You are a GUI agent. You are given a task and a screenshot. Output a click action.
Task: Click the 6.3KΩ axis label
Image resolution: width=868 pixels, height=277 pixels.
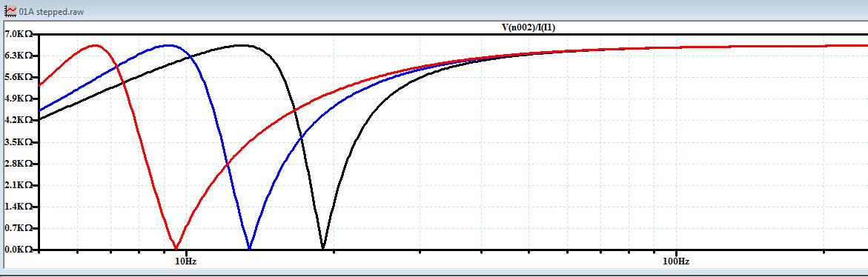18,56
